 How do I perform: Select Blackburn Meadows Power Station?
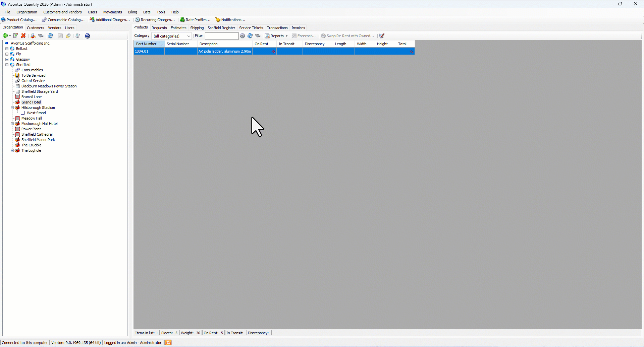click(49, 86)
